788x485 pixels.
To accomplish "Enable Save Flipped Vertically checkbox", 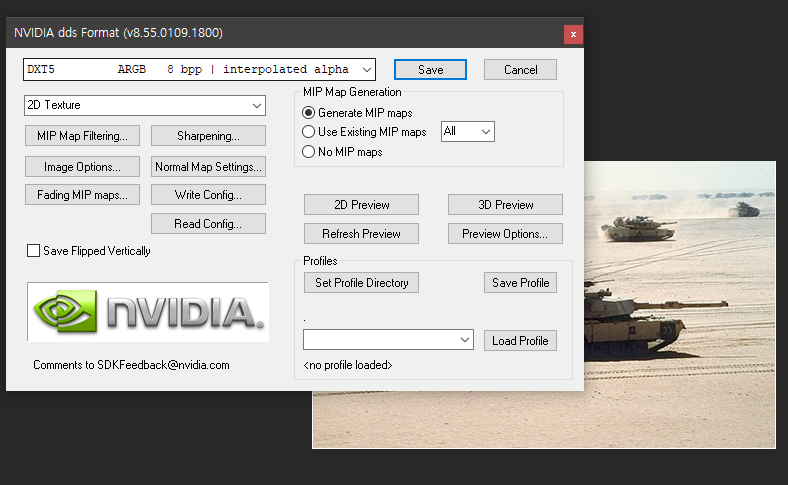I will [33, 250].
